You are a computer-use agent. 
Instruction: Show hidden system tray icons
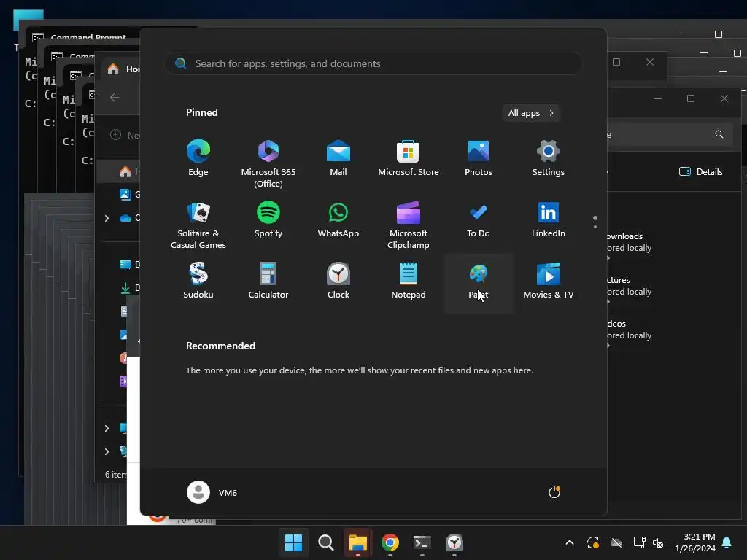pyautogui.click(x=569, y=542)
